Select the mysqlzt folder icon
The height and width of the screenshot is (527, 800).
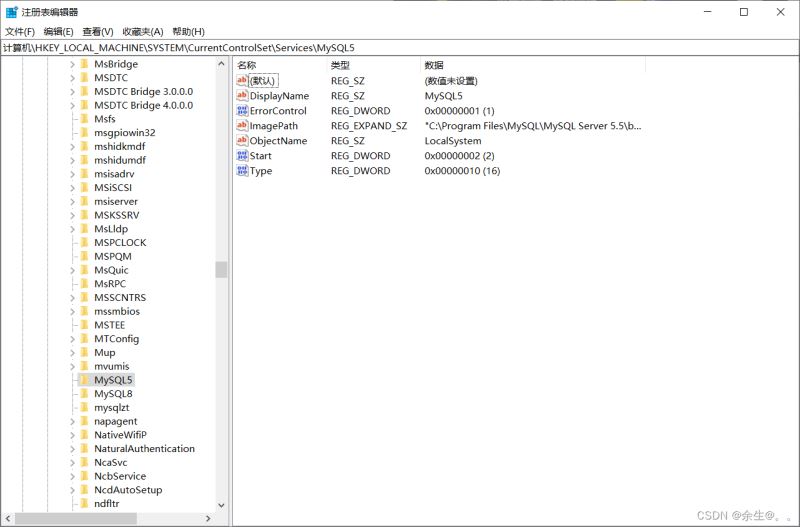coord(85,408)
